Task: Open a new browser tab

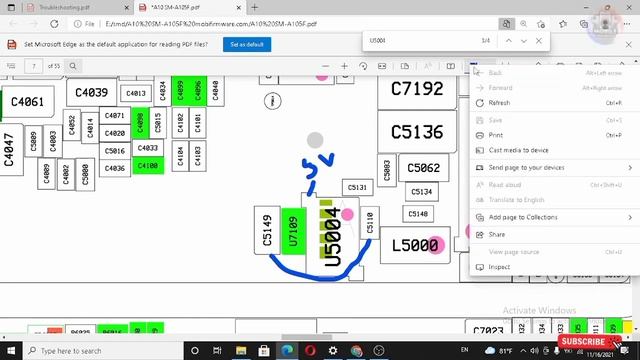Action: point(255,7)
